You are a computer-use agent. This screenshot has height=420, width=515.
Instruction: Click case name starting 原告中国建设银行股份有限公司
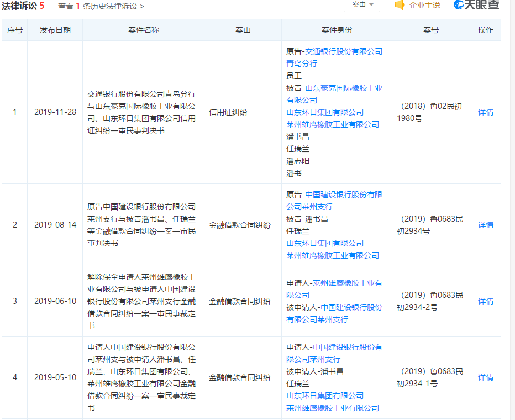[141, 225]
